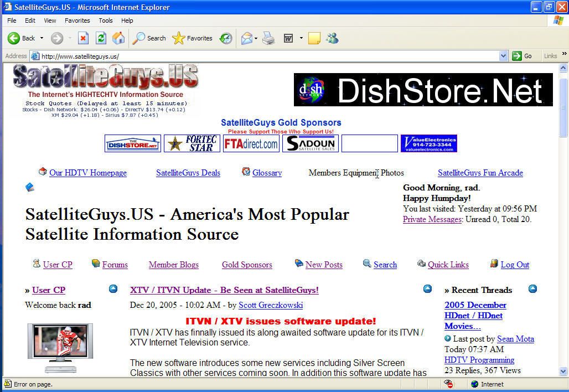The image size is (569, 392).
Task: Click the Sadoun Satellite Sales sponsor banner
Action: point(311,143)
